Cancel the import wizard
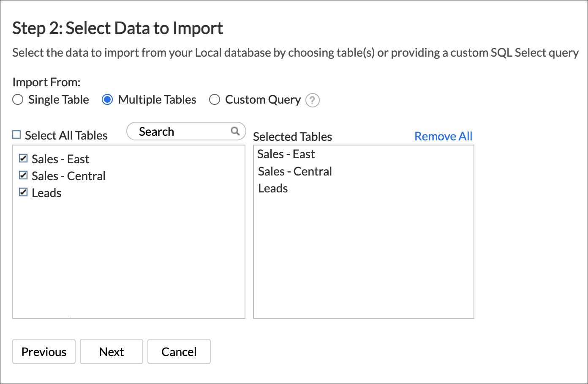588x384 pixels. pos(179,351)
